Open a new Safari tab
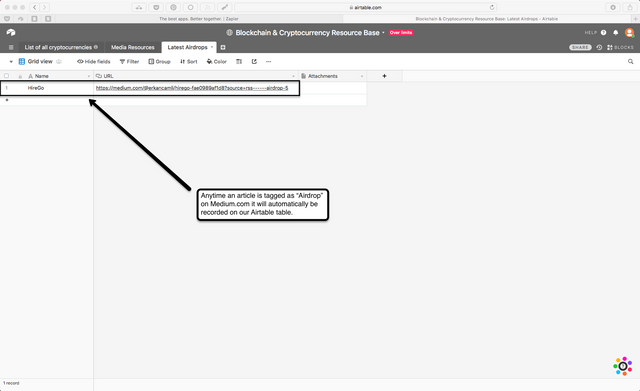This screenshot has height=391, width=640. [635, 19]
